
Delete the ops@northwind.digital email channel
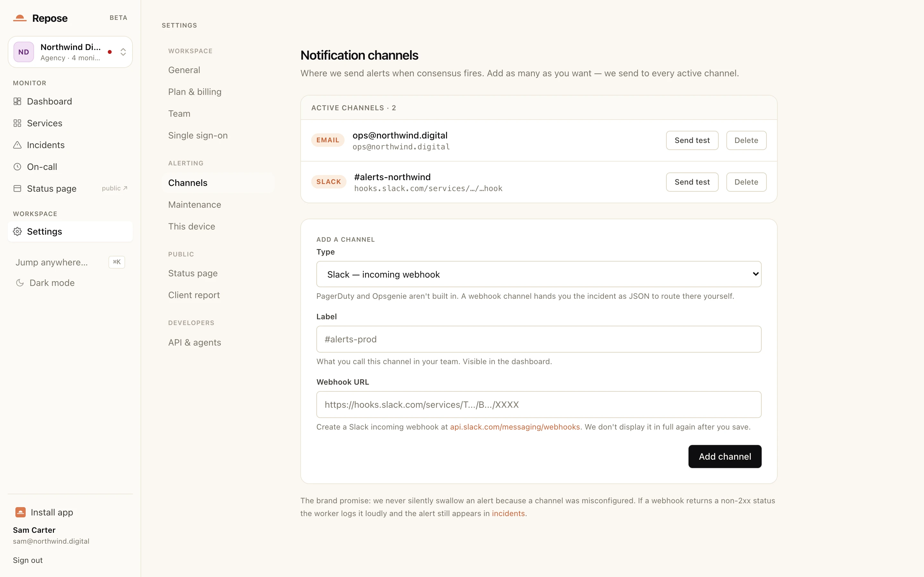click(x=746, y=140)
